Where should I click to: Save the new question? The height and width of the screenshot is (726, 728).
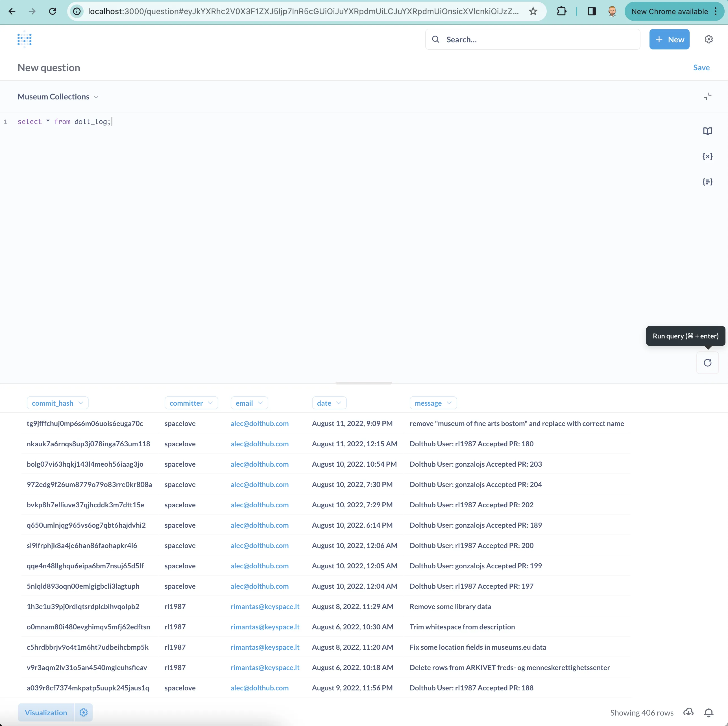[701, 68]
